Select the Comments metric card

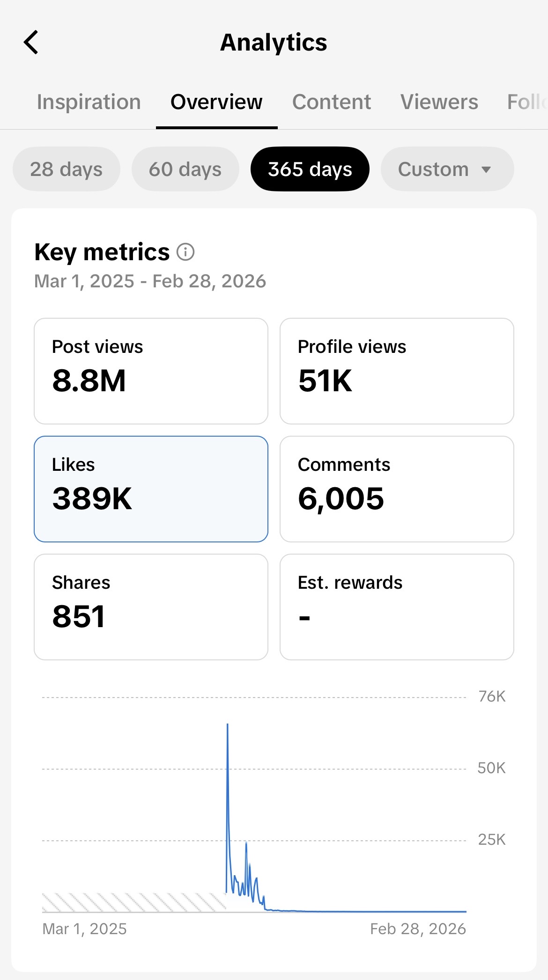397,489
